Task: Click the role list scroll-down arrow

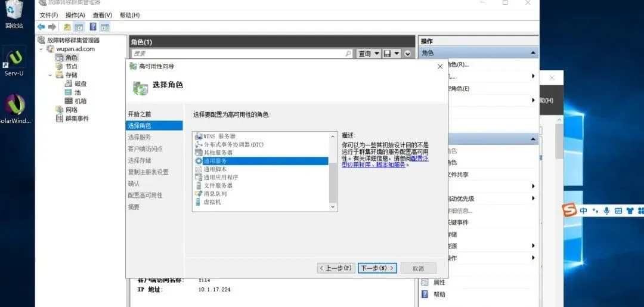Action: [x=333, y=207]
